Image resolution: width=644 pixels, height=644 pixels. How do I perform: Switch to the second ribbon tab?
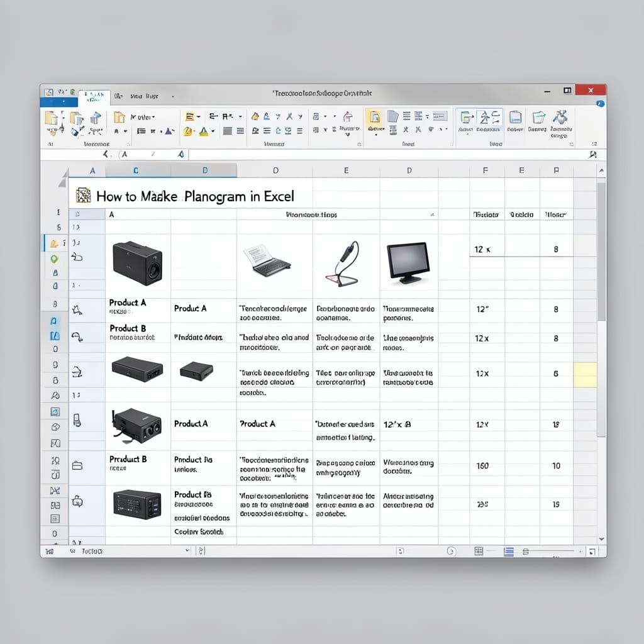pos(118,96)
